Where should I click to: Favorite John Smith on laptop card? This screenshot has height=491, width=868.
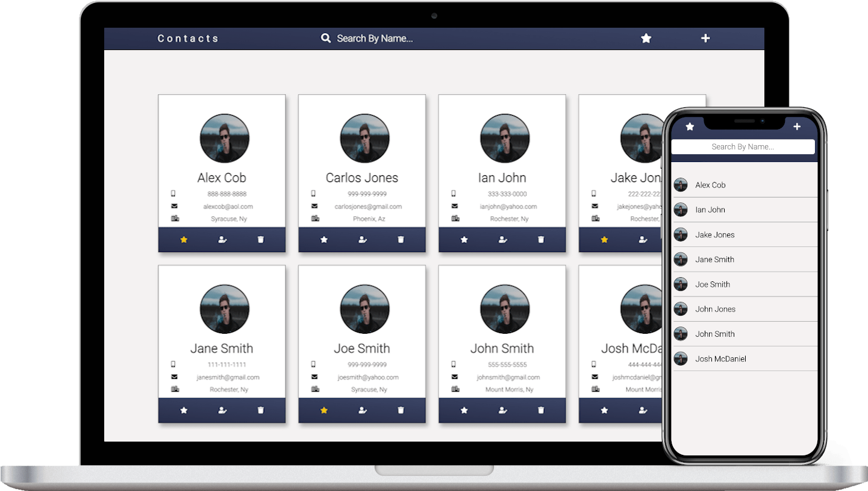464,410
